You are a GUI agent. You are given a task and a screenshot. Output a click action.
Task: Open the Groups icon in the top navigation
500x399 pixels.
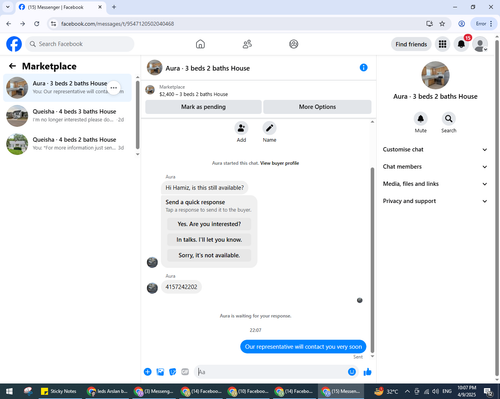[x=294, y=44]
